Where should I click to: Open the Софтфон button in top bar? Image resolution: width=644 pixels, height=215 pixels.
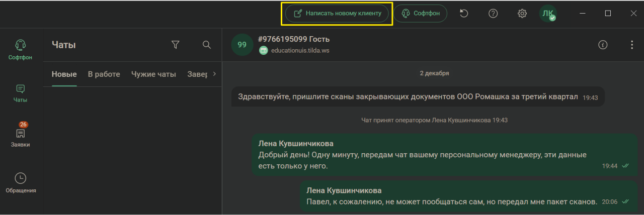coord(420,14)
